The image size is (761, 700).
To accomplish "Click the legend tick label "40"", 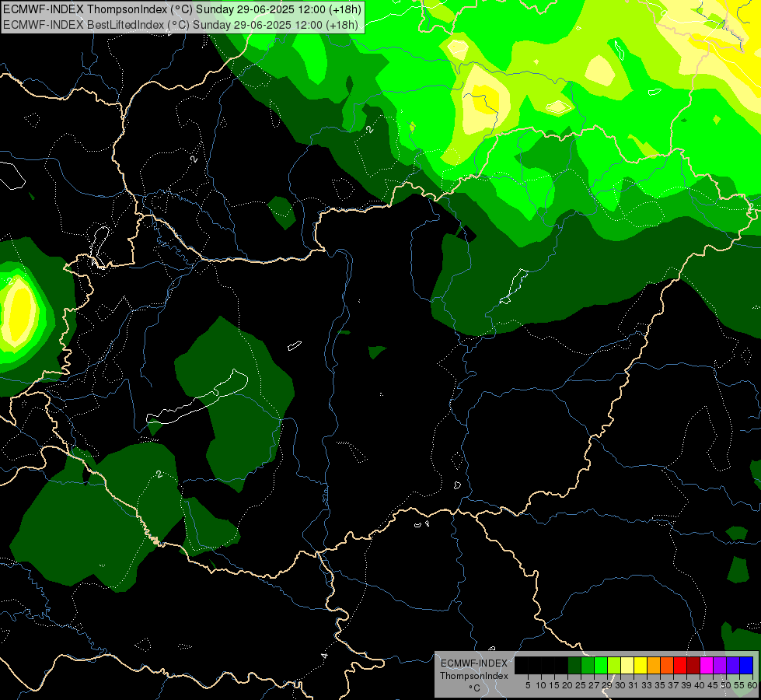I will (x=700, y=685).
